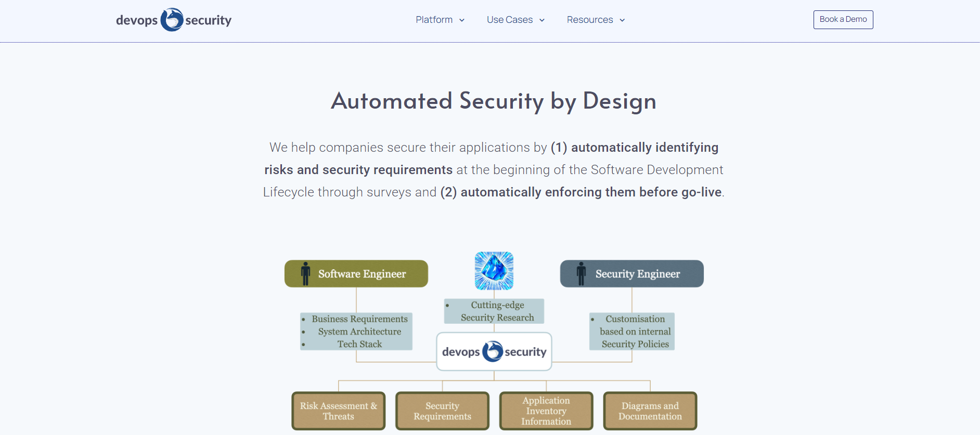Click the person icon beside Software Engineer

(x=305, y=273)
